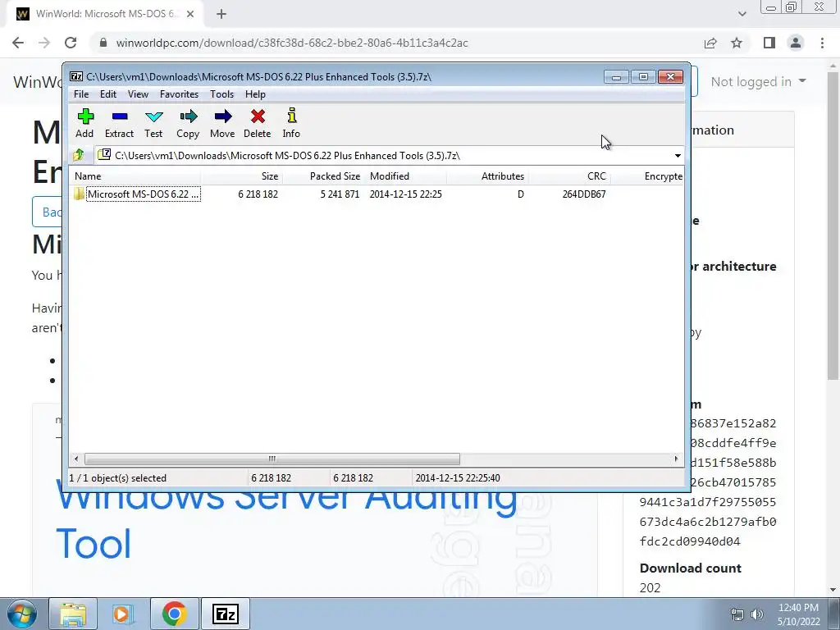Screen dimensions: 840x630
Task: Click the Chrome address bar URL
Action: pos(292,43)
